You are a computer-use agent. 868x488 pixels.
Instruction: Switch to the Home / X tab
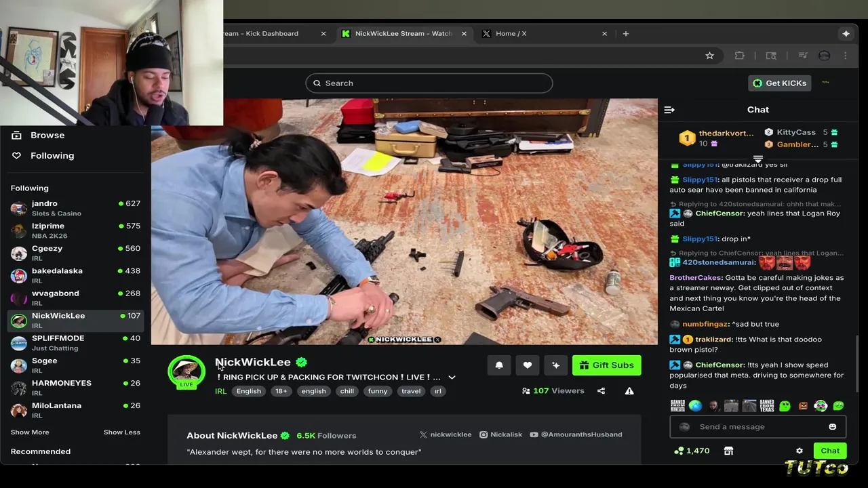pyautogui.click(x=542, y=33)
